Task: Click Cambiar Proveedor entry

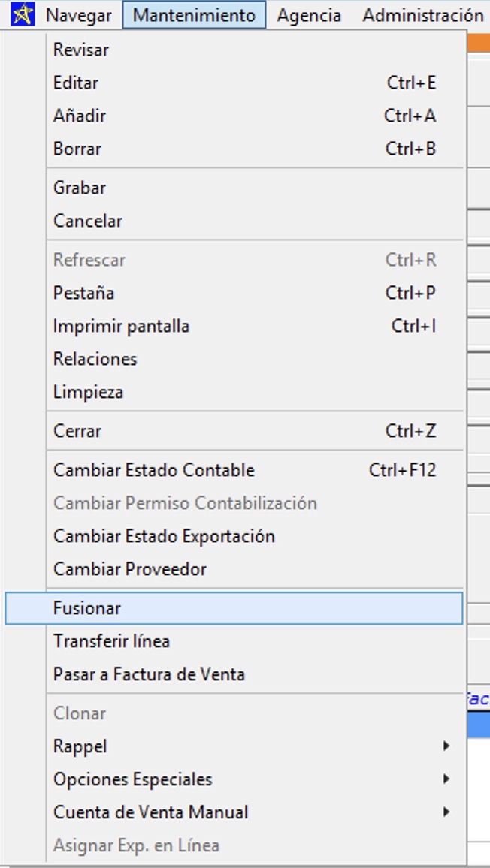Action: coord(130,569)
